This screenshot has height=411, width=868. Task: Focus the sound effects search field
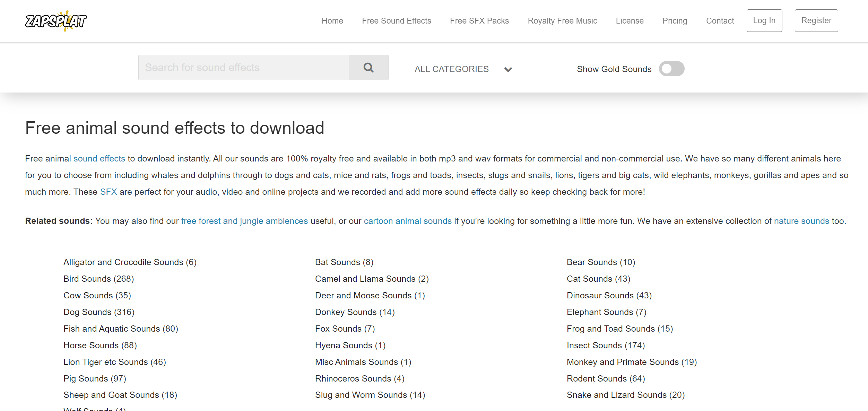click(243, 68)
